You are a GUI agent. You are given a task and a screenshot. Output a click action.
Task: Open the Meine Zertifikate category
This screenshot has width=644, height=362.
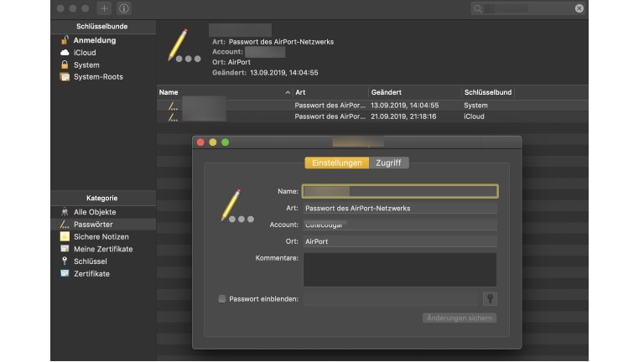(x=102, y=249)
